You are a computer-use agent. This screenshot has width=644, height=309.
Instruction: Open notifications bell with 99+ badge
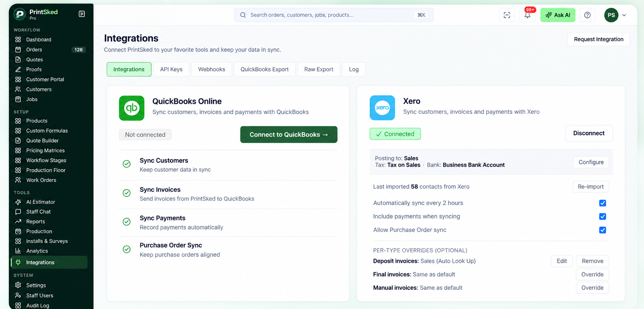coord(528,15)
